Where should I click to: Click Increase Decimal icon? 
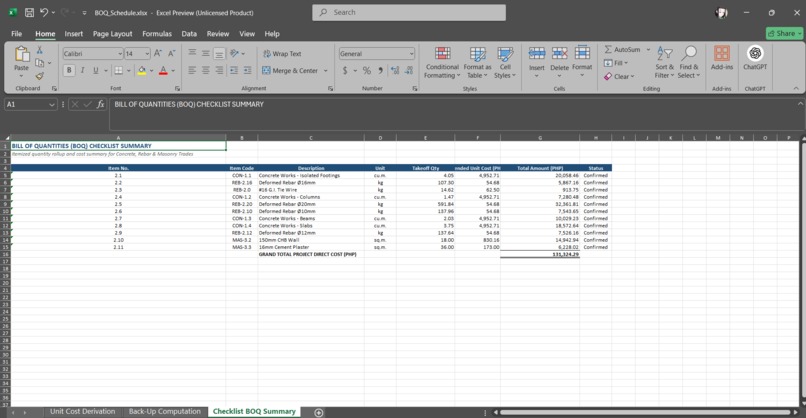pos(395,70)
